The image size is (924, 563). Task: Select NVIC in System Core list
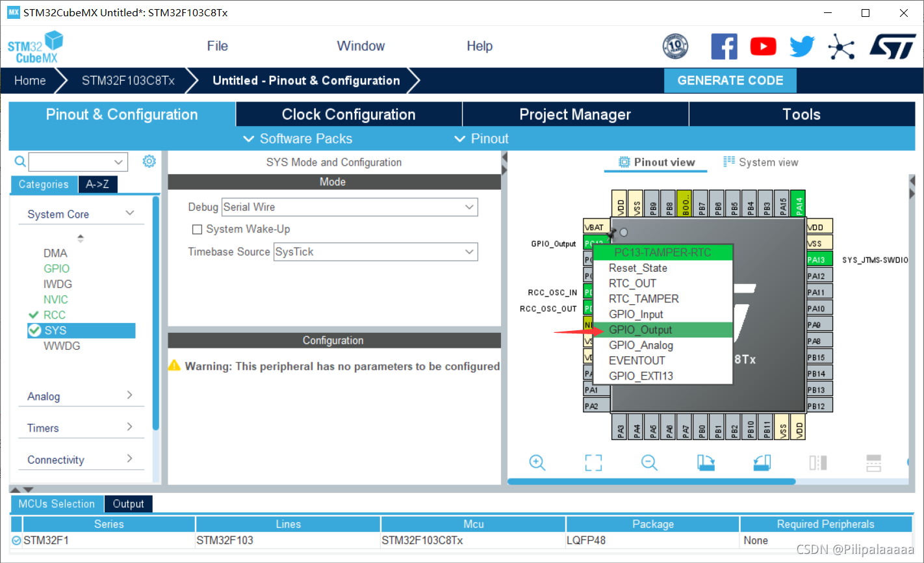55,300
